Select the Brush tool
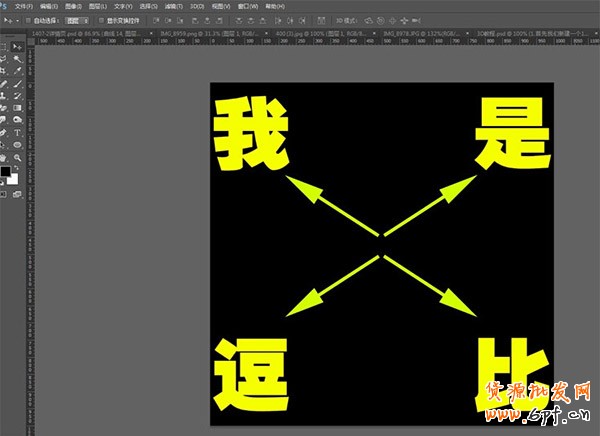The height and width of the screenshot is (436, 600). pyautogui.click(x=17, y=83)
